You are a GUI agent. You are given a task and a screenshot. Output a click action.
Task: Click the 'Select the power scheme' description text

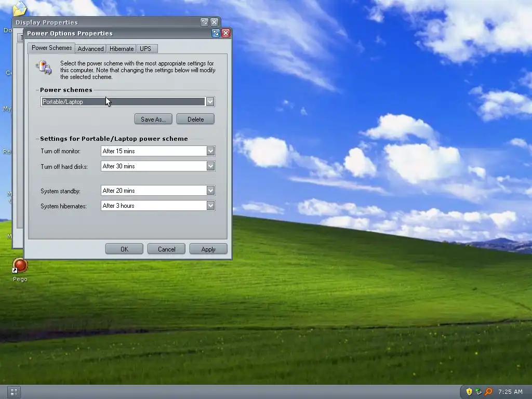tap(138, 70)
